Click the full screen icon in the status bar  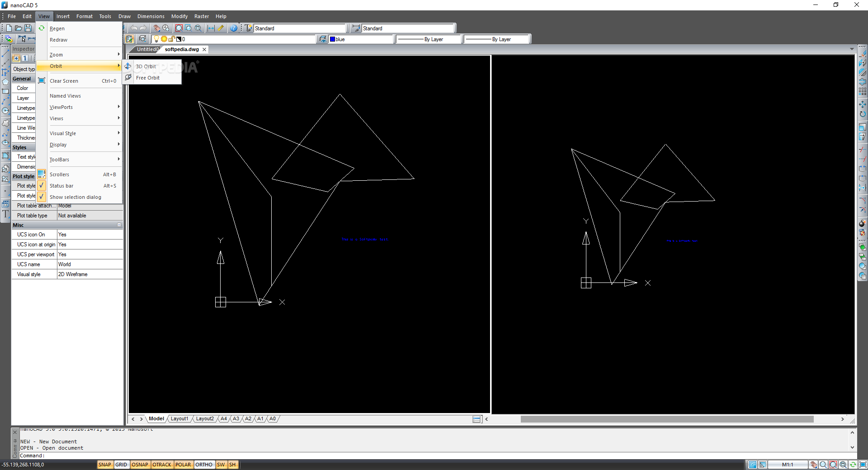point(863,465)
